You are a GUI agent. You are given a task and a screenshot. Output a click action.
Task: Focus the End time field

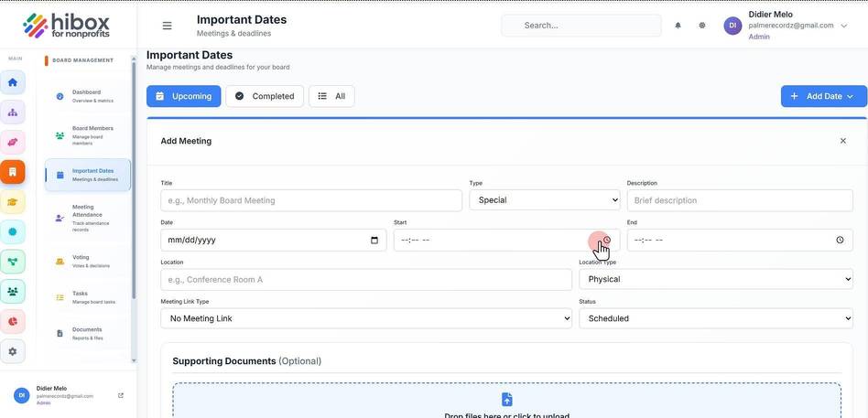pos(740,240)
